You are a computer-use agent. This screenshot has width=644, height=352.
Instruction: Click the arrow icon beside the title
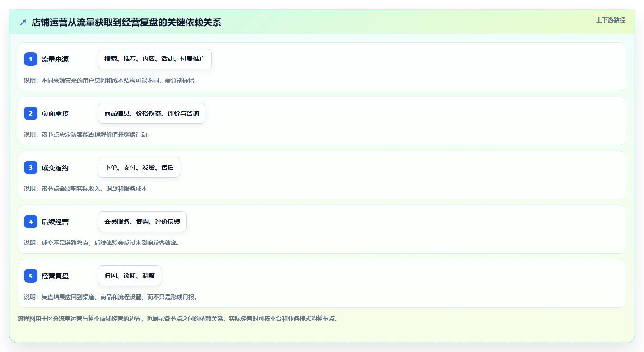(23, 22)
